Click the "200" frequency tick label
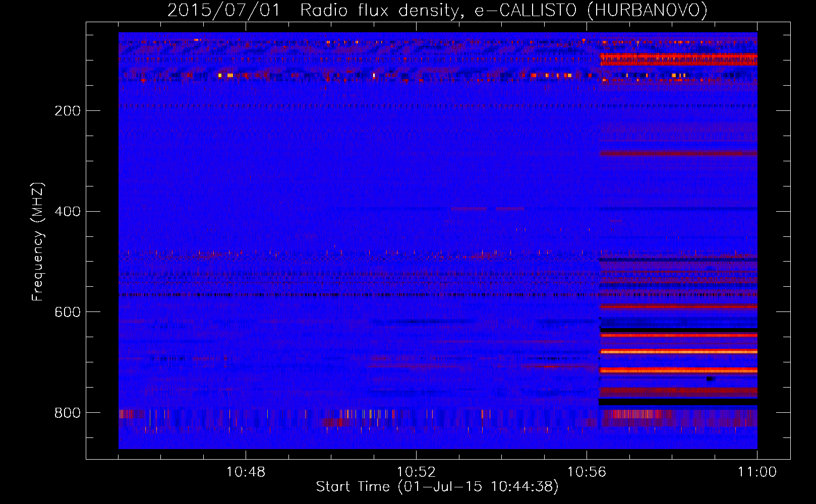The image size is (816, 504). point(68,111)
